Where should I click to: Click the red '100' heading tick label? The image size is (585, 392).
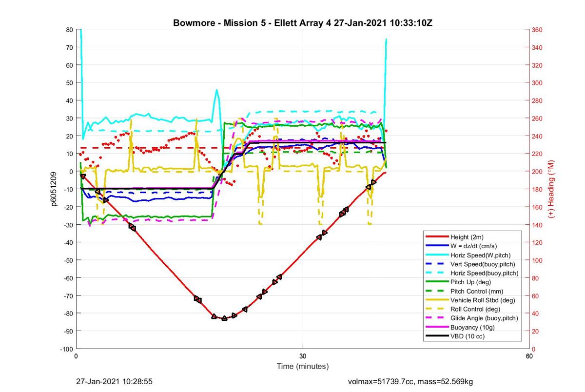[x=538, y=260]
